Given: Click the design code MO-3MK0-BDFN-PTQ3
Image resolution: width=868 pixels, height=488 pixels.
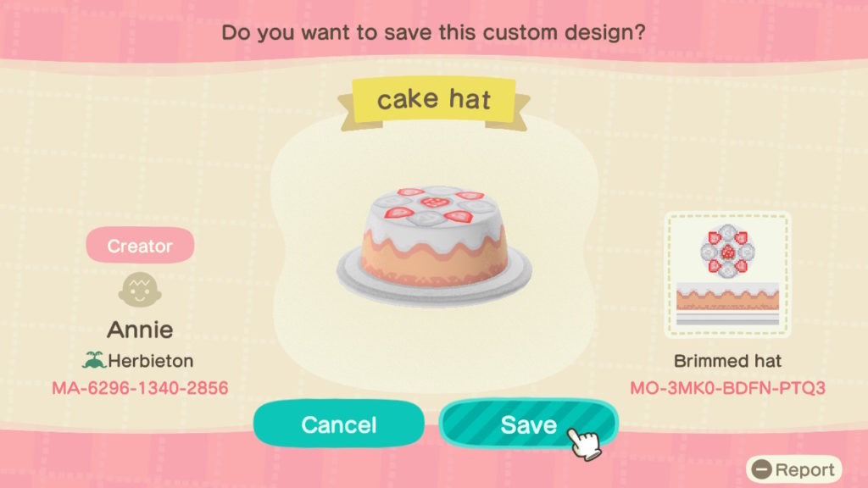Looking at the screenshot, I should pos(727,388).
